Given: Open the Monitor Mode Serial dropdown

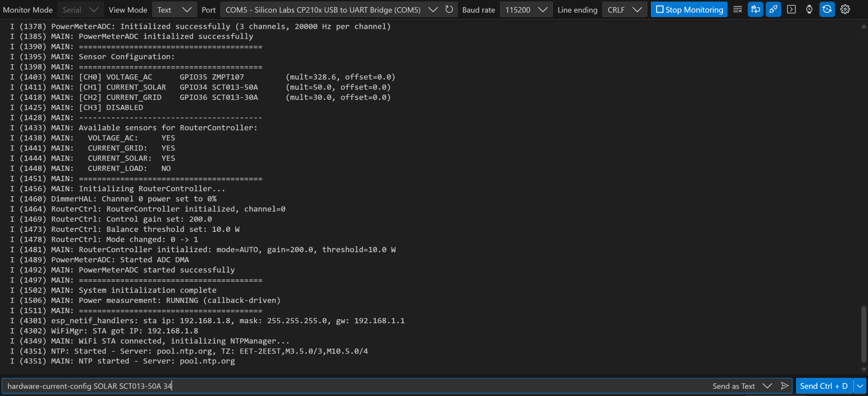Looking at the screenshot, I should [80, 9].
